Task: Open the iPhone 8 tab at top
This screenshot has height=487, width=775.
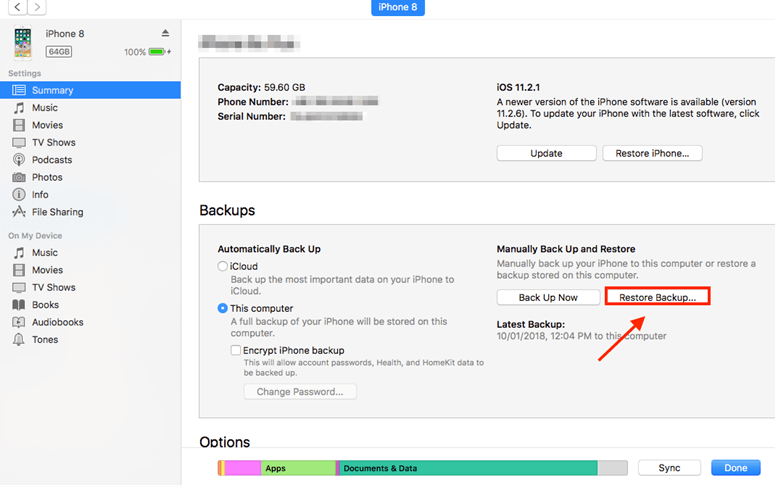Action: (x=398, y=7)
